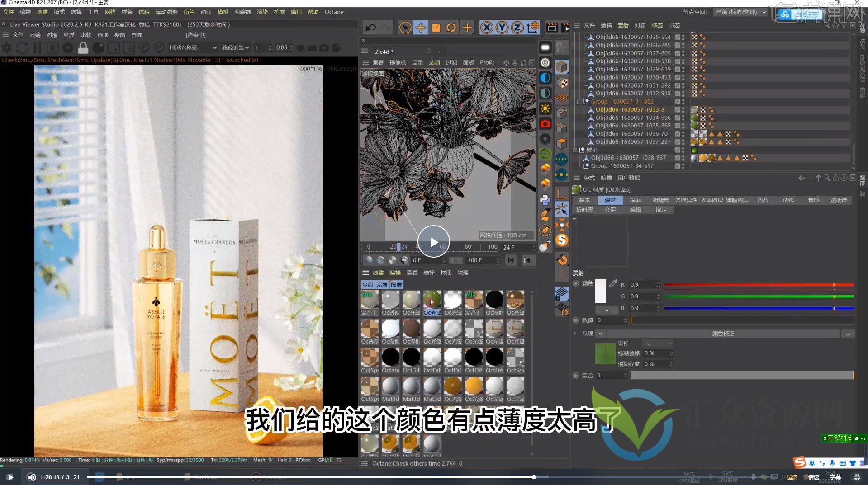Open the Octane menu in the menu bar

pos(334,12)
